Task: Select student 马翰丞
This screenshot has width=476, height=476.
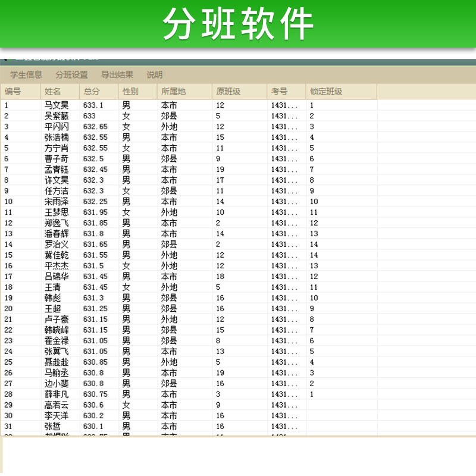Action: coord(57,373)
